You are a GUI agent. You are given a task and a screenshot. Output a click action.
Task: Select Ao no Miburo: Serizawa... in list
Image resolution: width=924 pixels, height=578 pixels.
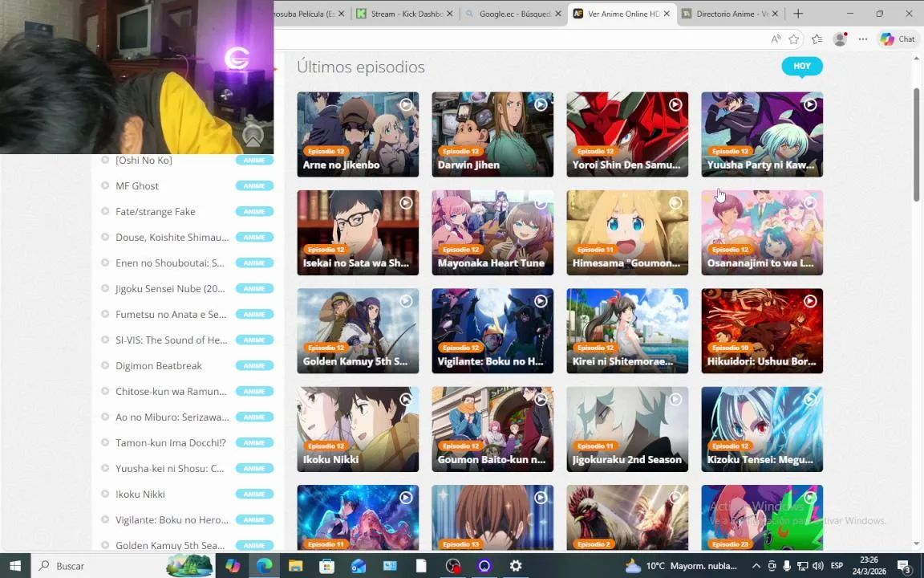tap(172, 417)
